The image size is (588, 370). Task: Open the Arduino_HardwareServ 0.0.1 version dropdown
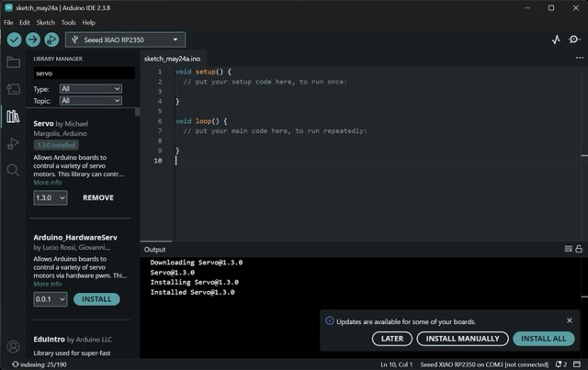51,299
